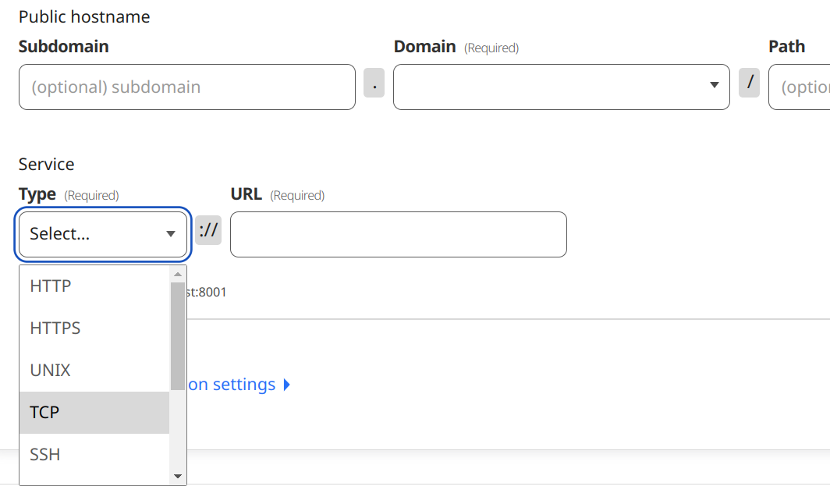Click the Public hostname section heading
Viewport: 830px width, 504px height.
(83, 16)
